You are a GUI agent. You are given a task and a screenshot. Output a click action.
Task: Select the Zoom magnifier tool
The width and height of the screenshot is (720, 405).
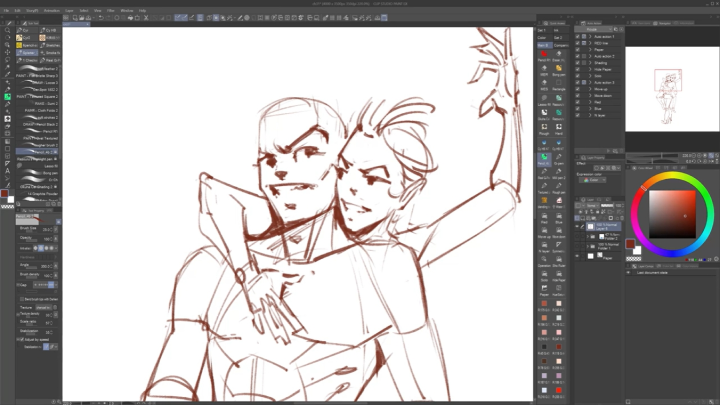(7, 30)
